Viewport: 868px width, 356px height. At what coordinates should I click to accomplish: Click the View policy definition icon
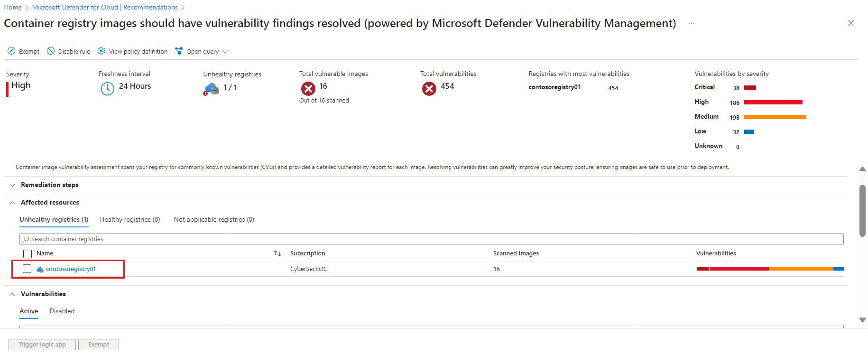pyautogui.click(x=102, y=51)
